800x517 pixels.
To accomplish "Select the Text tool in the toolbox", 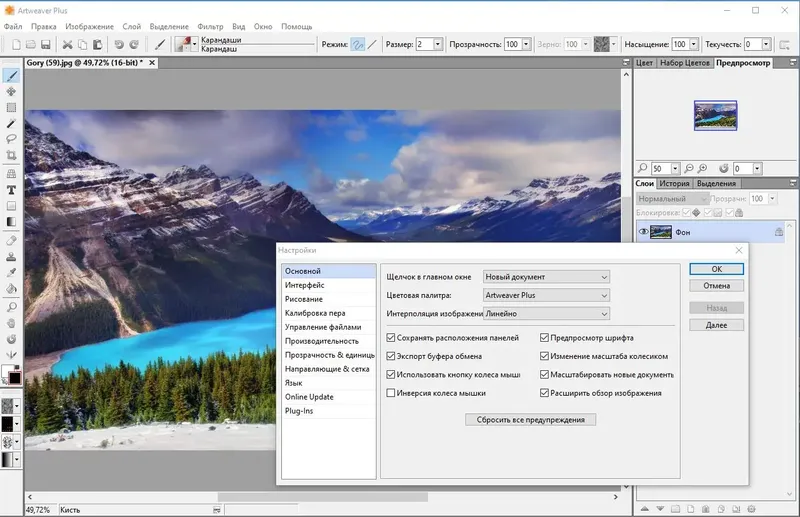I will point(11,189).
